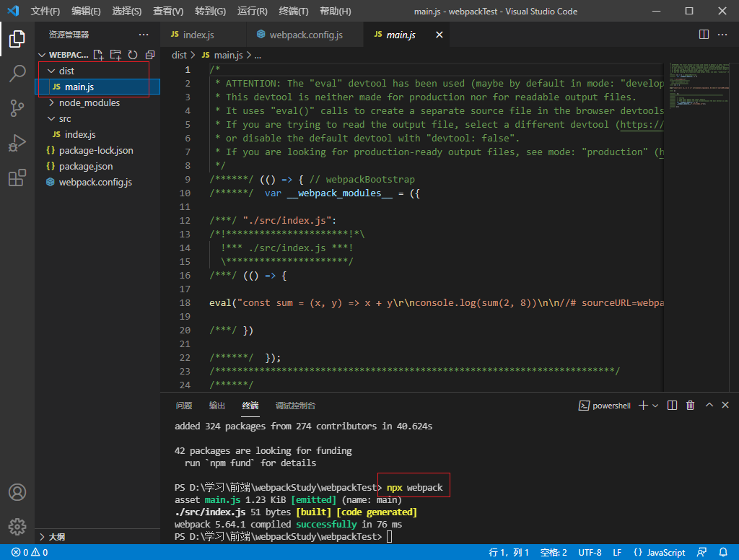Open launch profile dropdown next to plus
Screen dimensions: 739x560
click(x=655, y=406)
